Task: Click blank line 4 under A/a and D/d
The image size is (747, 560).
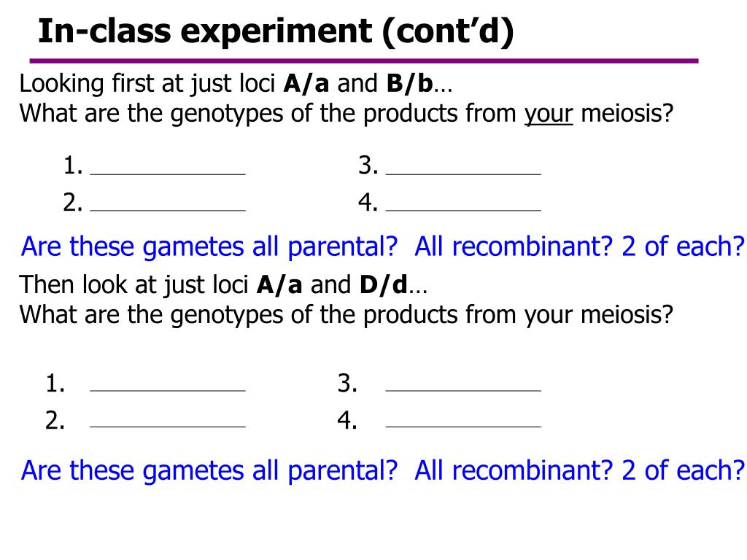Action: [463, 427]
